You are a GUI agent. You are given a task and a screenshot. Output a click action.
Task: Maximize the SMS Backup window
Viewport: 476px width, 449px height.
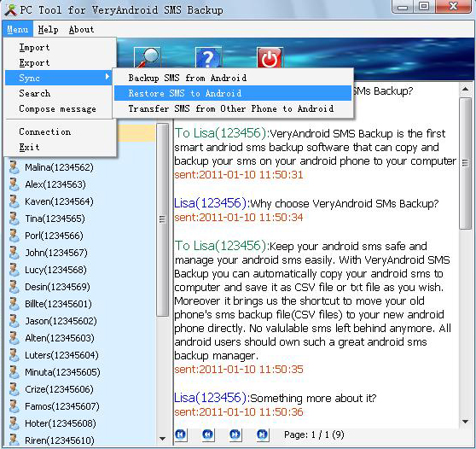click(x=424, y=7)
